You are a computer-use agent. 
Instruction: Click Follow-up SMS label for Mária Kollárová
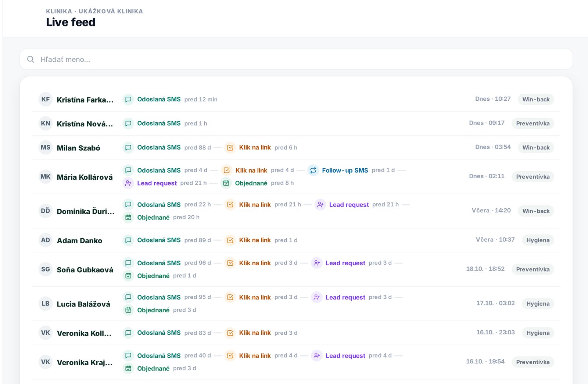click(x=345, y=171)
